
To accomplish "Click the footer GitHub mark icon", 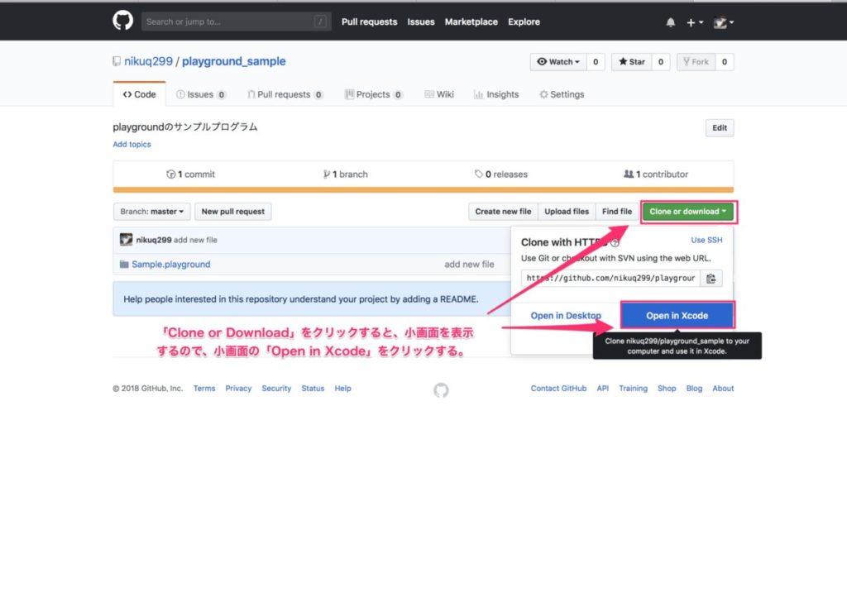I will click(x=441, y=389).
